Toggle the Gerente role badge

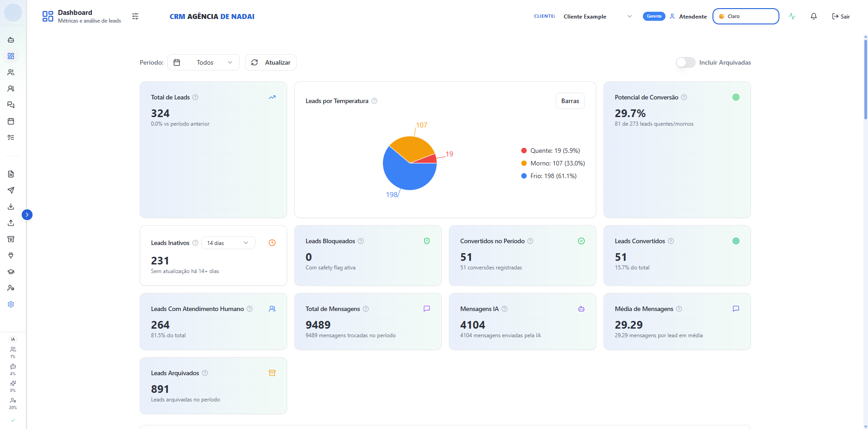coord(654,16)
